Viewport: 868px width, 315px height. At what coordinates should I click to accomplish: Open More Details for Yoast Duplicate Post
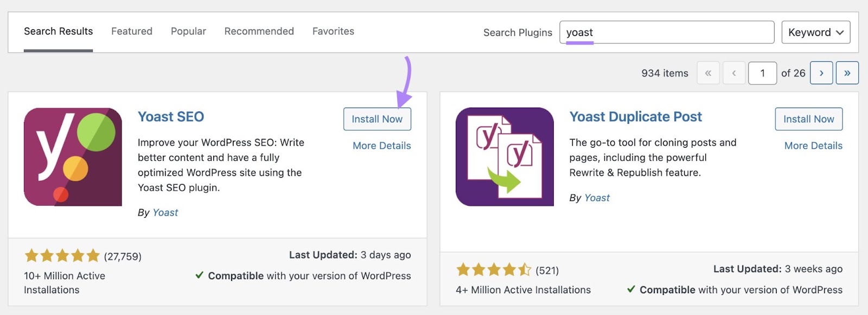(x=813, y=146)
